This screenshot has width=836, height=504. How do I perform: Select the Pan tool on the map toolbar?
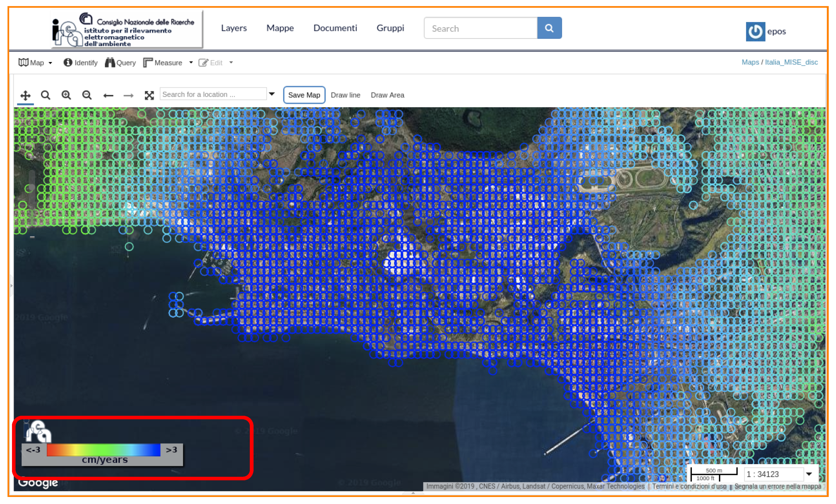[25, 95]
